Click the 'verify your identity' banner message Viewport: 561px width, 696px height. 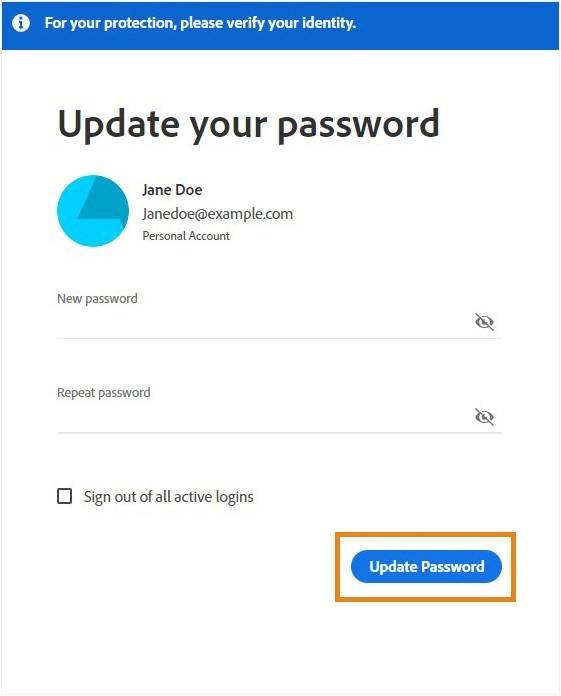[200, 23]
